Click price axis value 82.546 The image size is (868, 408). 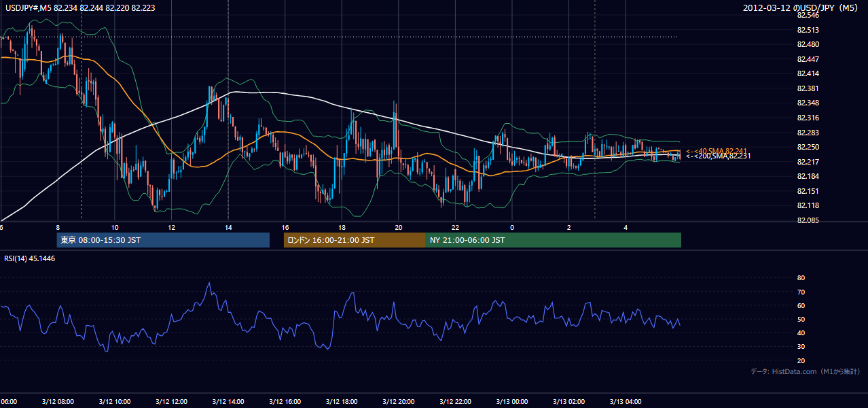pyautogui.click(x=808, y=14)
